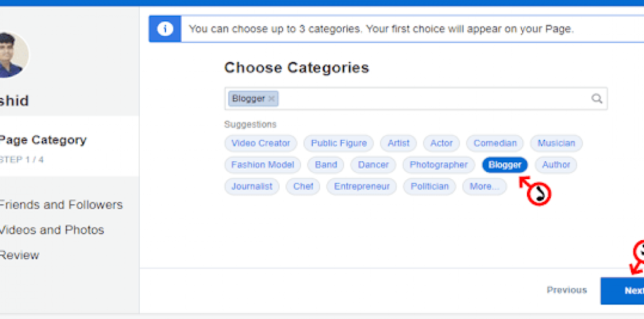Remove the Blogger tag with its x
This screenshot has width=644, height=319.
pos(272,99)
